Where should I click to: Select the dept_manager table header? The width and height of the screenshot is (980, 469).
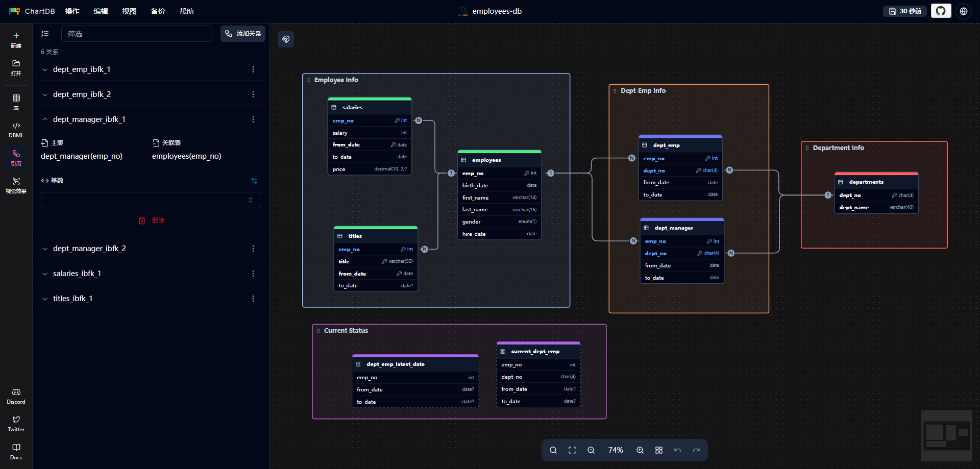tap(682, 228)
